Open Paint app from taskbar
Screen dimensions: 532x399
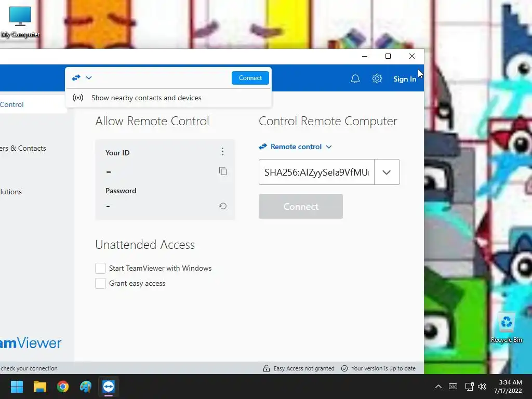[x=86, y=387]
